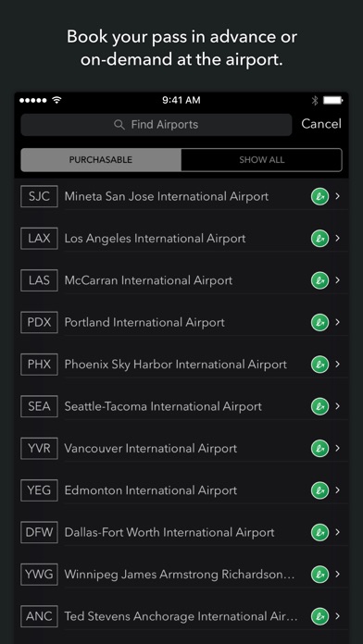Open the chevron for Dallas-Fort Worth Airport

click(337, 532)
